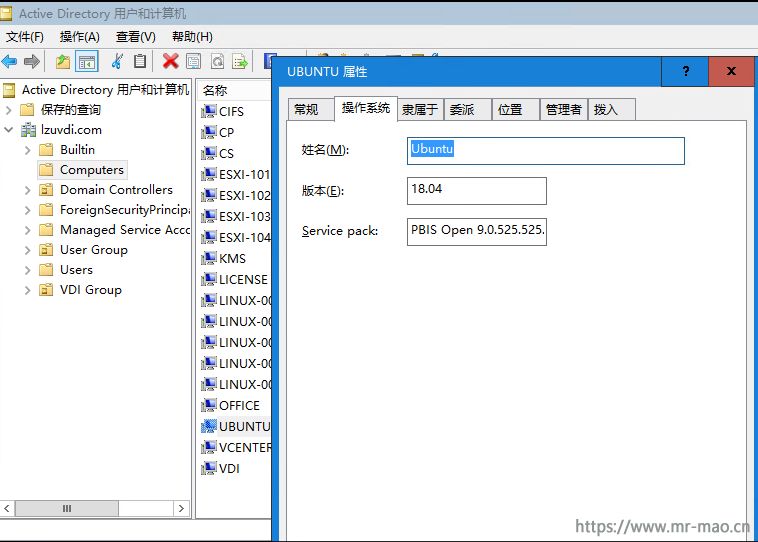The image size is (758, 542).
Task: Select the ESXI-102 computer entry
Action: tap(245, 195)
